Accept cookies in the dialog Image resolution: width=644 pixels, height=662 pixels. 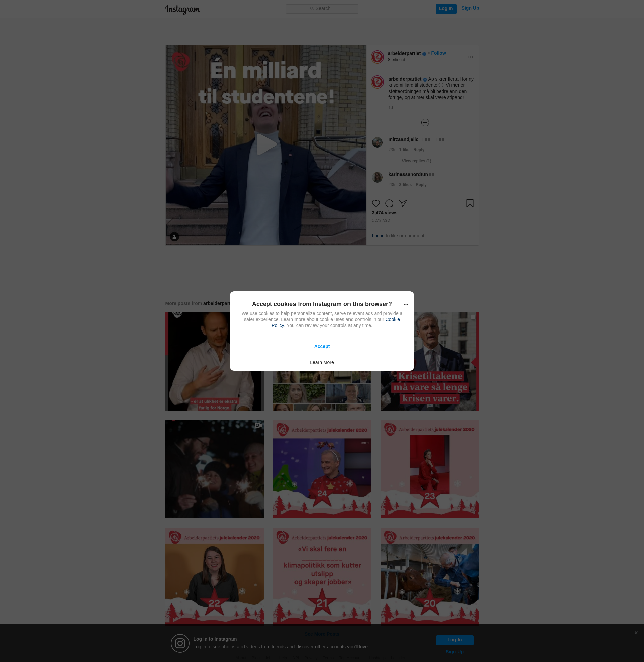coord(322,347)
